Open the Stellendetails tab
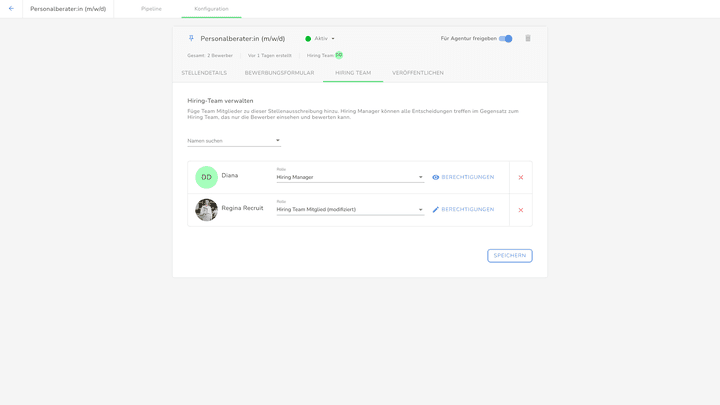720x405 pixels. coord(204,73)
